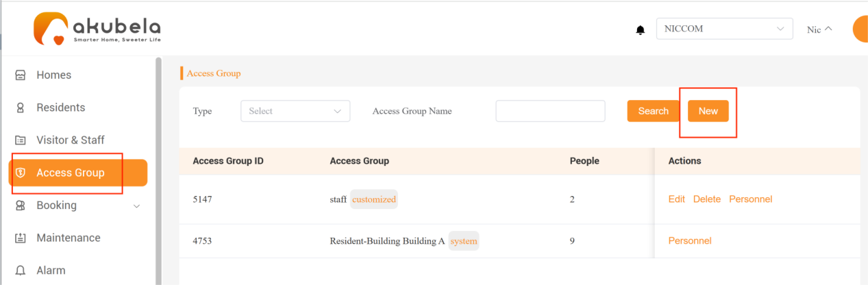Click the Maintenance sidebar icon

point(21,238)
